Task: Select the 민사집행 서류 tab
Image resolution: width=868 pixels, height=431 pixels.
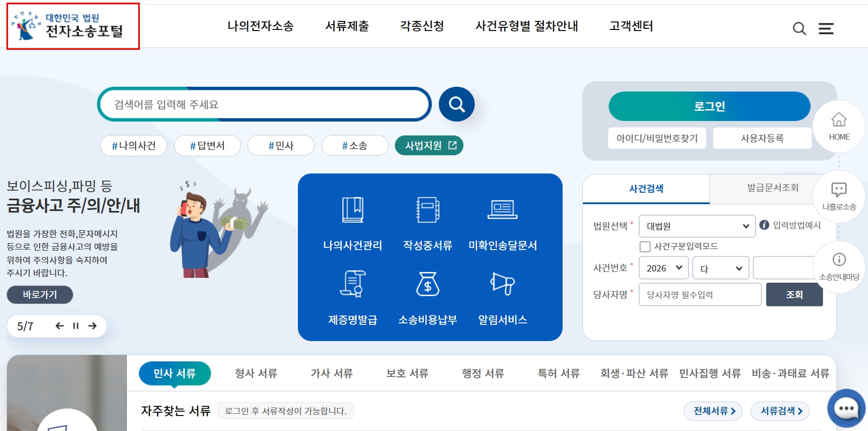Action: pos(710,373)
